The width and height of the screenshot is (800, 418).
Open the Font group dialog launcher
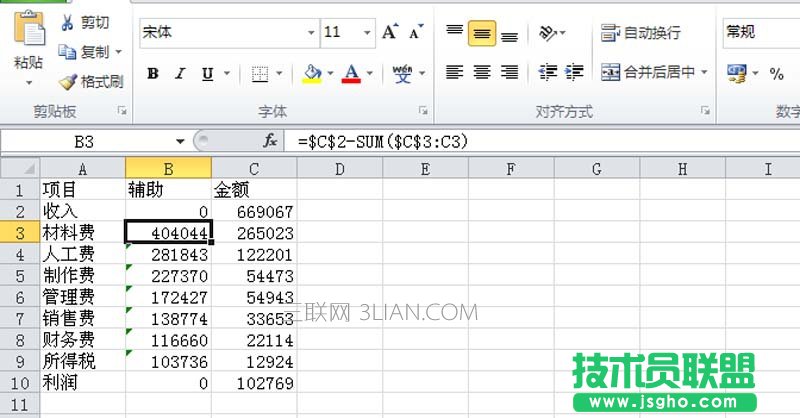(x=423, y=110)
